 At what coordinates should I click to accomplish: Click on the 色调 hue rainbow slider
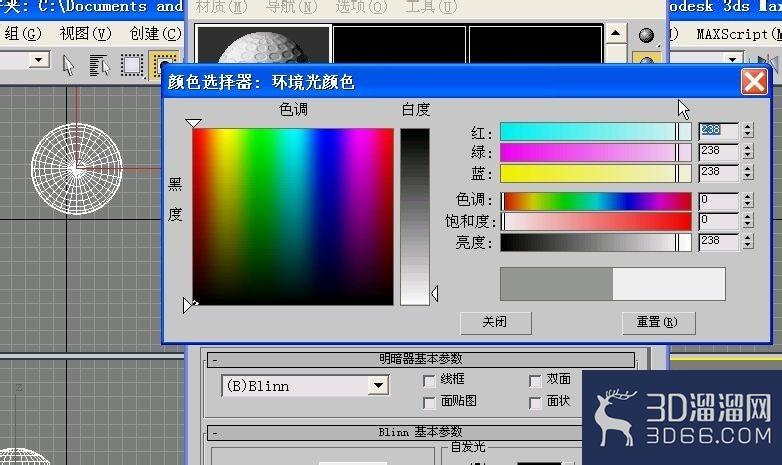point(595,201)
